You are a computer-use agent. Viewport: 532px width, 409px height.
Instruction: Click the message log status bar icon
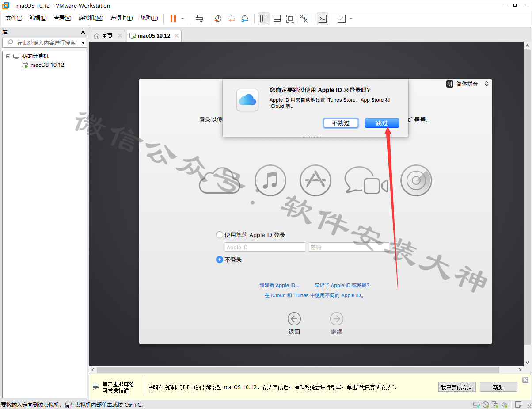tap(518, 405)
